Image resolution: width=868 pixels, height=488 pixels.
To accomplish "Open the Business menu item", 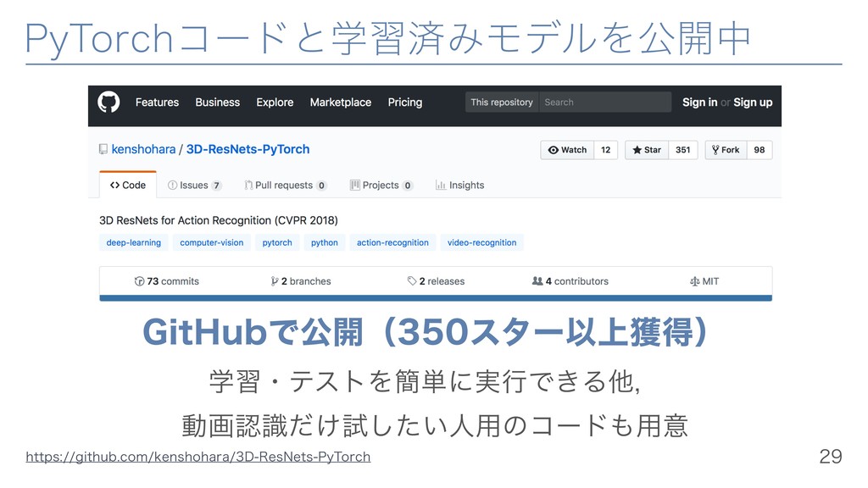I will pyautogui.click(x=218, y=103).
